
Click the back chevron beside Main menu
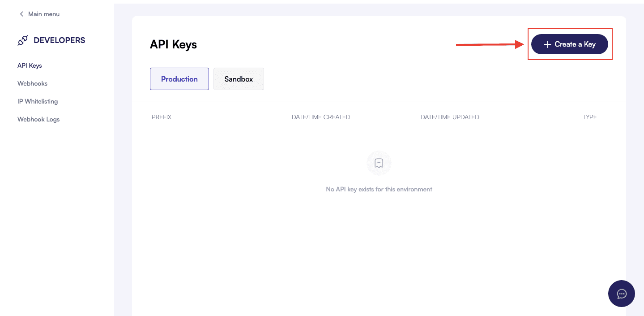pyautogui.click(x=21, y=14)
